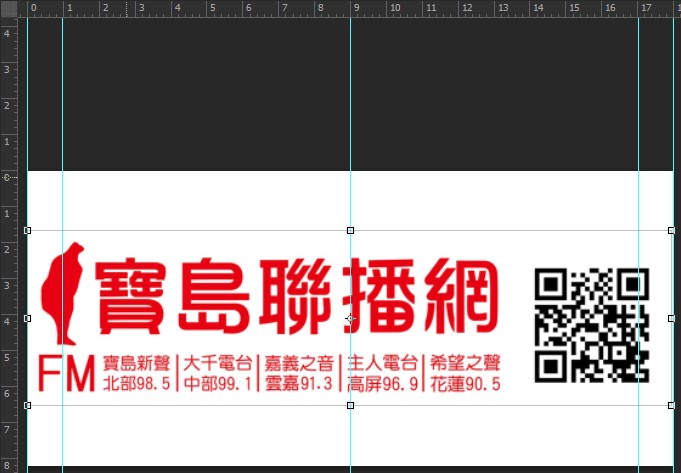The height and width of the screenshot is (473, 681).
Task: Click the top-center transform handle
Action: (x=350, y=230)
